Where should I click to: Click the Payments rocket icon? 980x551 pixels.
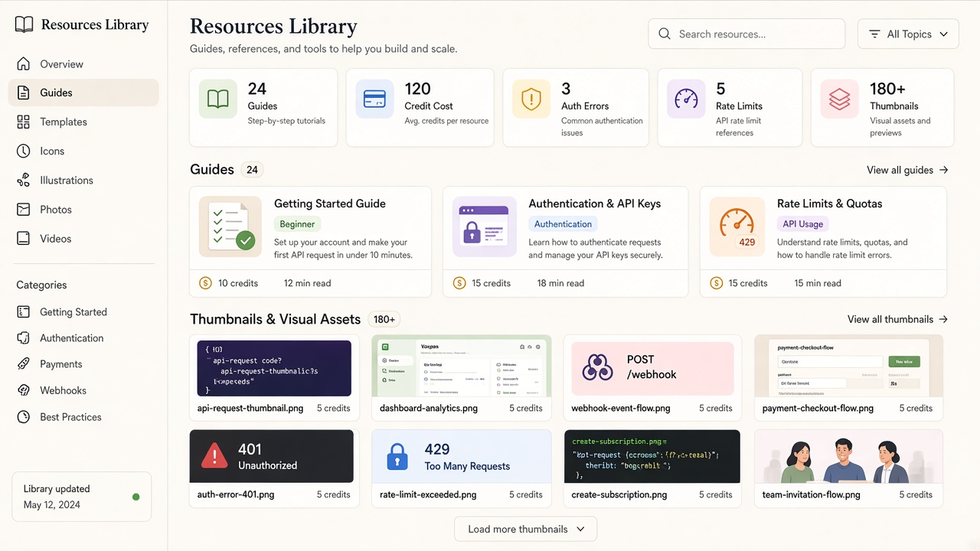tap(24, 364)
